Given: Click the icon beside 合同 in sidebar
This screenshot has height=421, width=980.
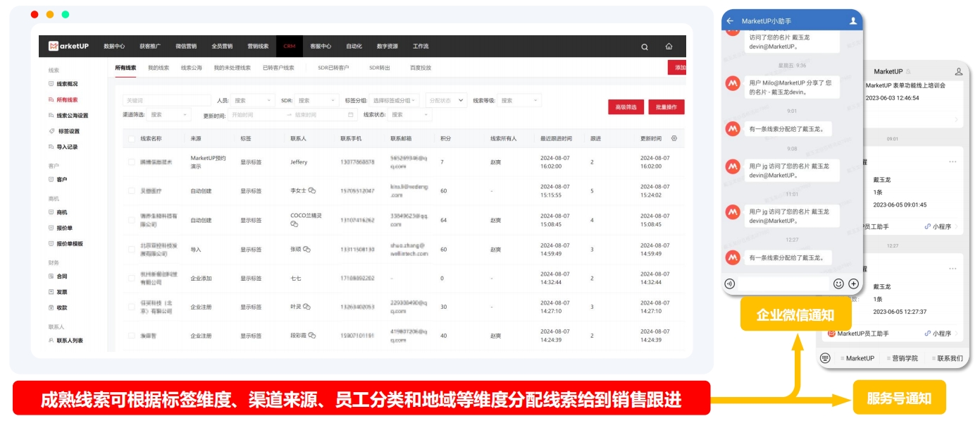Looking at the screenshot, I should click(x=51, y=276).
